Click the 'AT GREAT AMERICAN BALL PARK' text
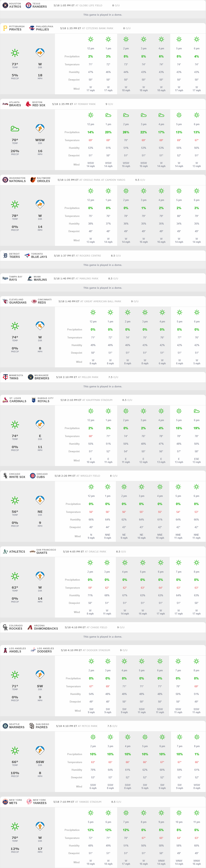This screenshot has height=868, width=206. (101, 302)
